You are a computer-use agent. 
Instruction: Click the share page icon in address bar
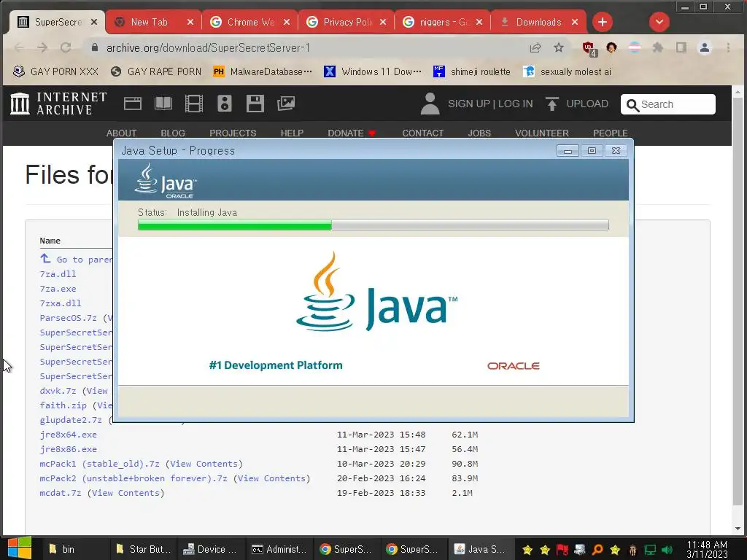click(x=535, y=47)
